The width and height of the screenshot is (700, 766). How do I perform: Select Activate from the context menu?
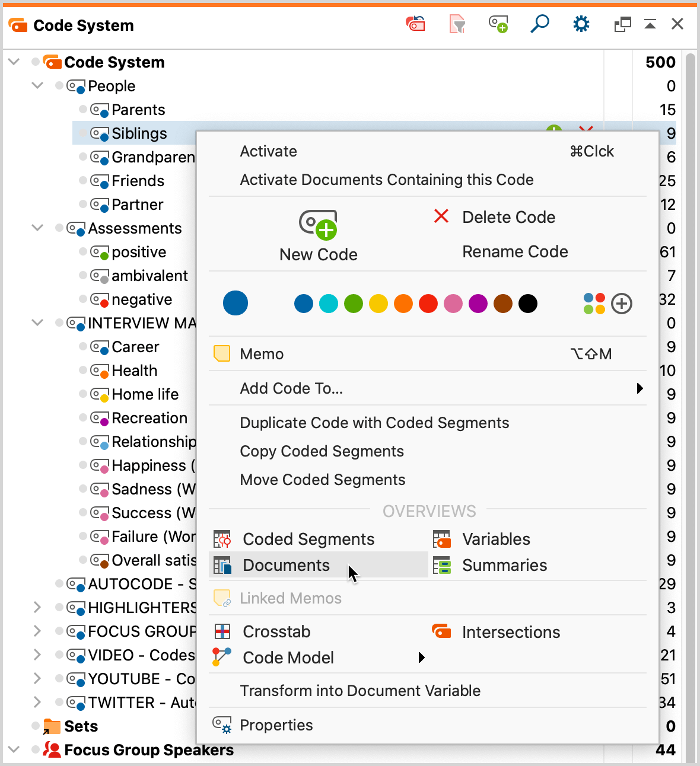pyautogui.click(x=427, y=151)
